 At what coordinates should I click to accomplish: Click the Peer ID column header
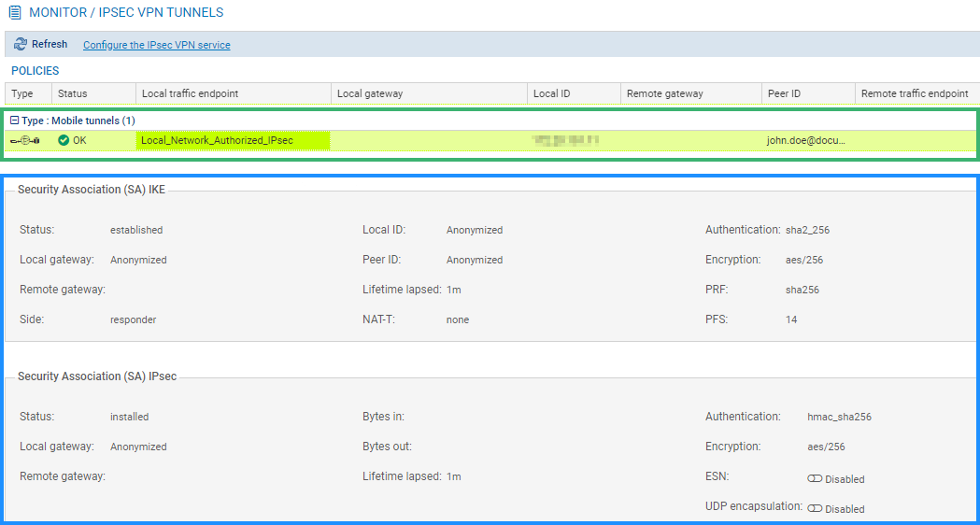tap(784, 93)
